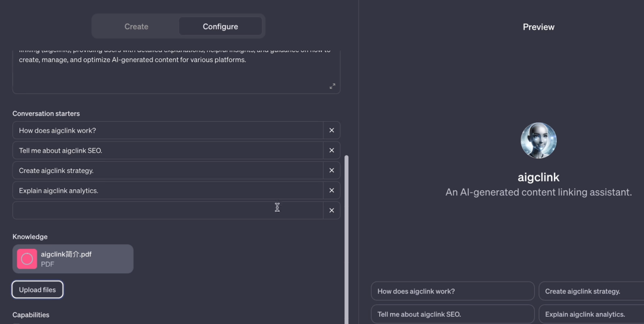644x324 pixels.
Task: Edit the 'Explain aigclink analytics.' starter field
Action: (168, 190)
